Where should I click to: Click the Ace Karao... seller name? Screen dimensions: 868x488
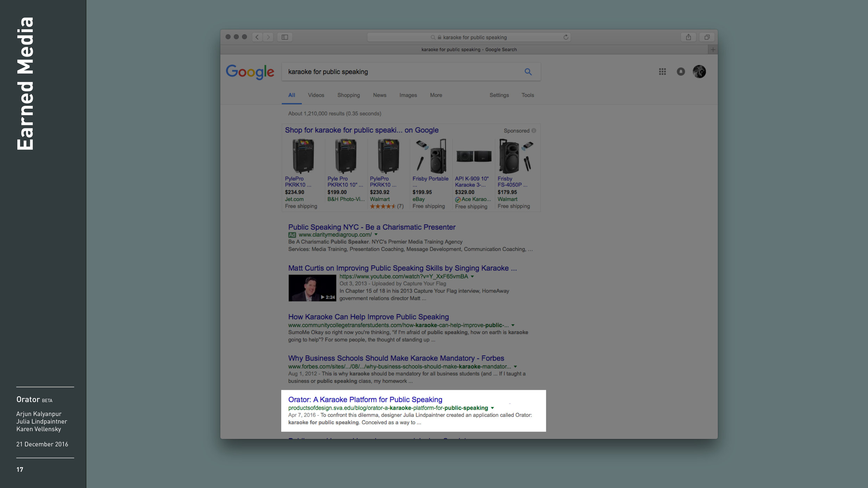476,199
